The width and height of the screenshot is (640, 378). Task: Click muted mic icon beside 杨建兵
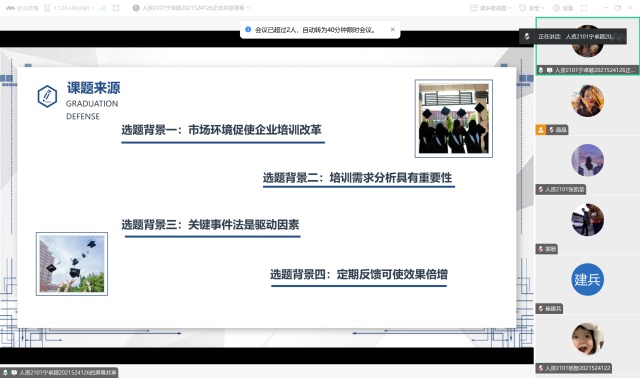point(541,309)
